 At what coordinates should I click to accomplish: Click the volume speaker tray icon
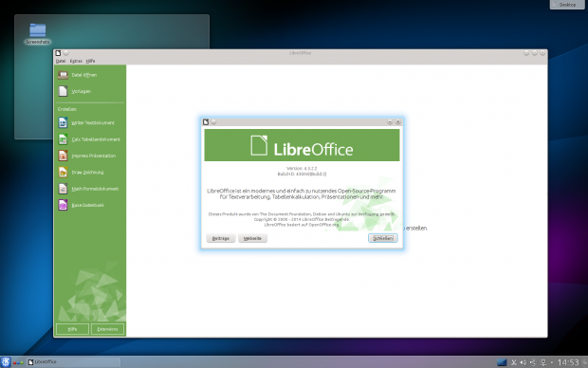[x=524, y=362]
